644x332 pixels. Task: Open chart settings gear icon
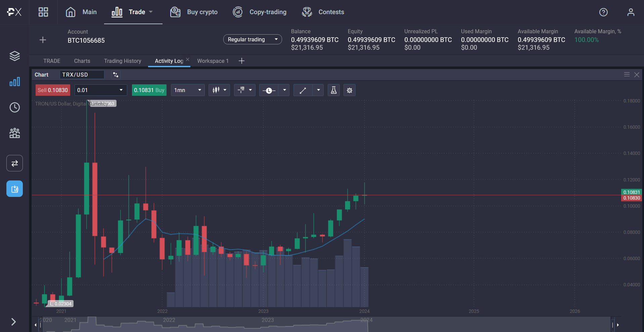pos(350,90)
